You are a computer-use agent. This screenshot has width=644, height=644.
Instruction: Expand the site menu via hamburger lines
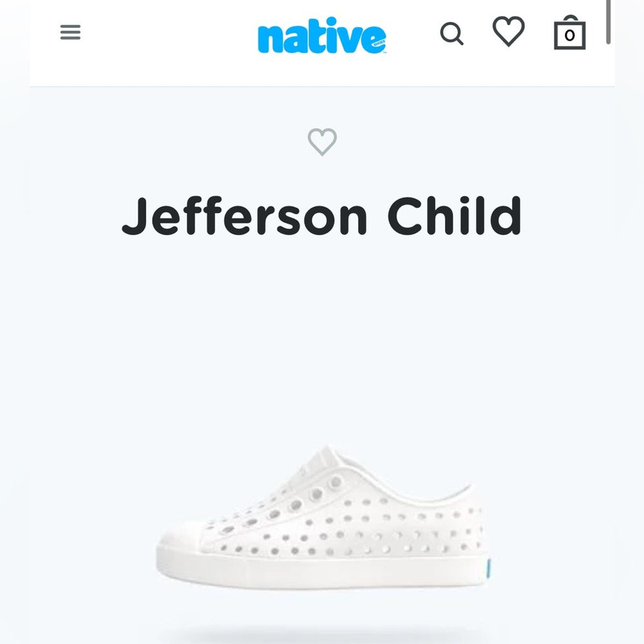(70, 32)
